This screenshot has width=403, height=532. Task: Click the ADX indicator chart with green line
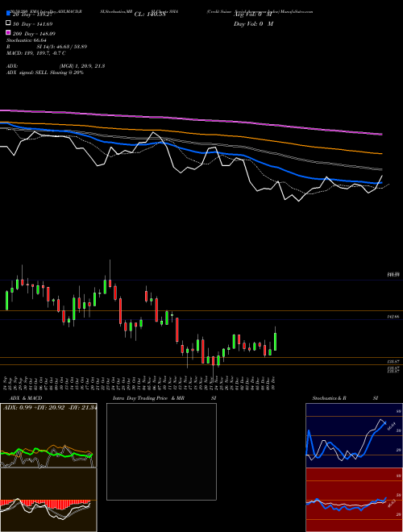pyautogui.click(x=48, y=435)
